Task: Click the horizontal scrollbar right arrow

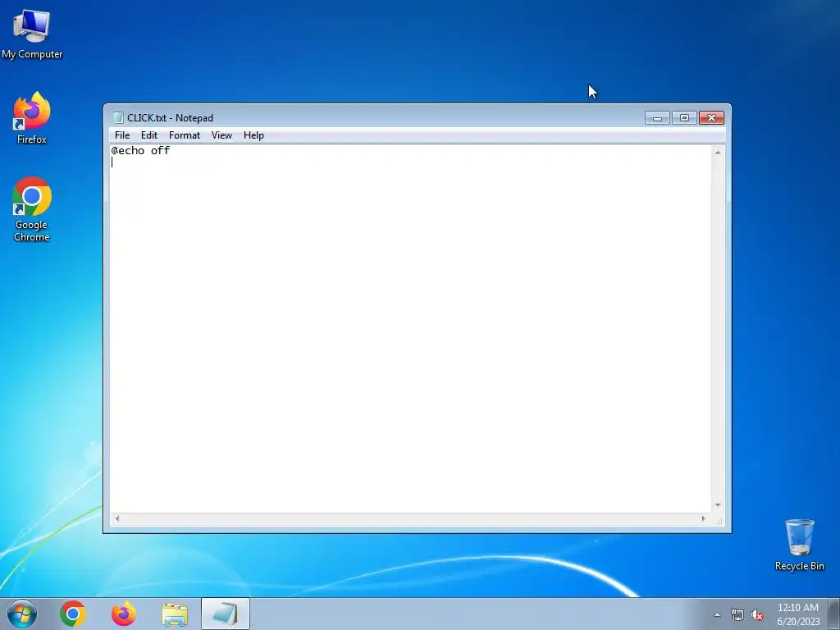Action: pyautogui.click(x=703, y=518)
